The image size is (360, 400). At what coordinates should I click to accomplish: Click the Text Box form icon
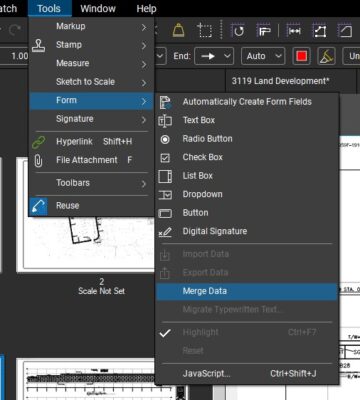point(165,121)
